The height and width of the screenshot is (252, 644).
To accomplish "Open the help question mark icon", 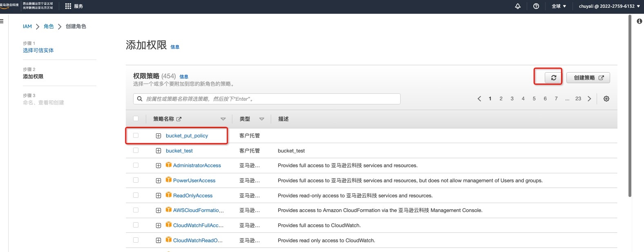I will click(x=536, y=6).
